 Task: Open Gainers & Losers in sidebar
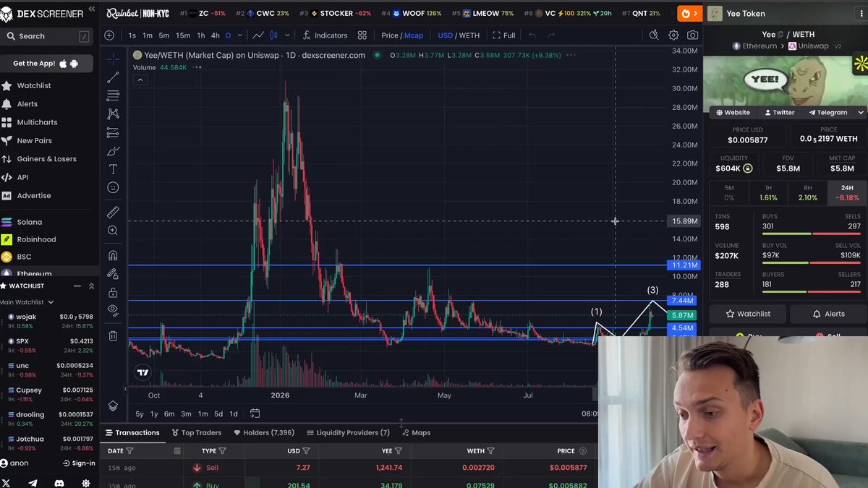(x=46, y=159)
